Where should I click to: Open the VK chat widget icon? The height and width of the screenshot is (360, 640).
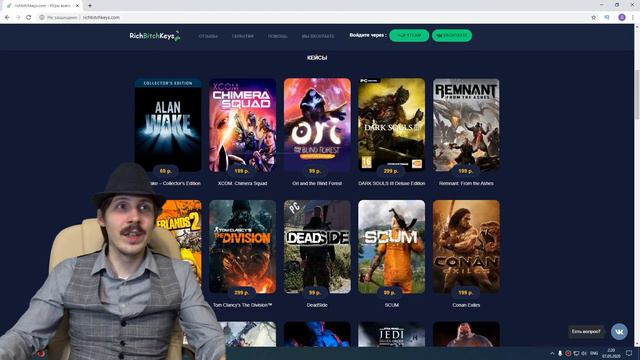click(x=619, y=331)
